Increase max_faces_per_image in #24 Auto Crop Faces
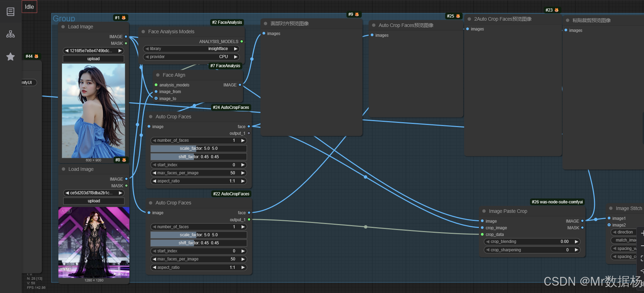This screenshot has width=644, height=293. pyautogui.click(x=243, y=173)
